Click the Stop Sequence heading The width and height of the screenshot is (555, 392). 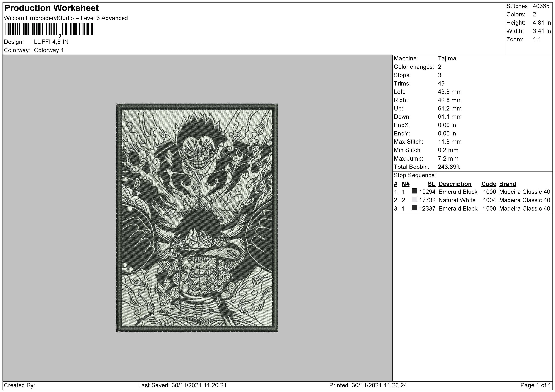coord(415,175)
